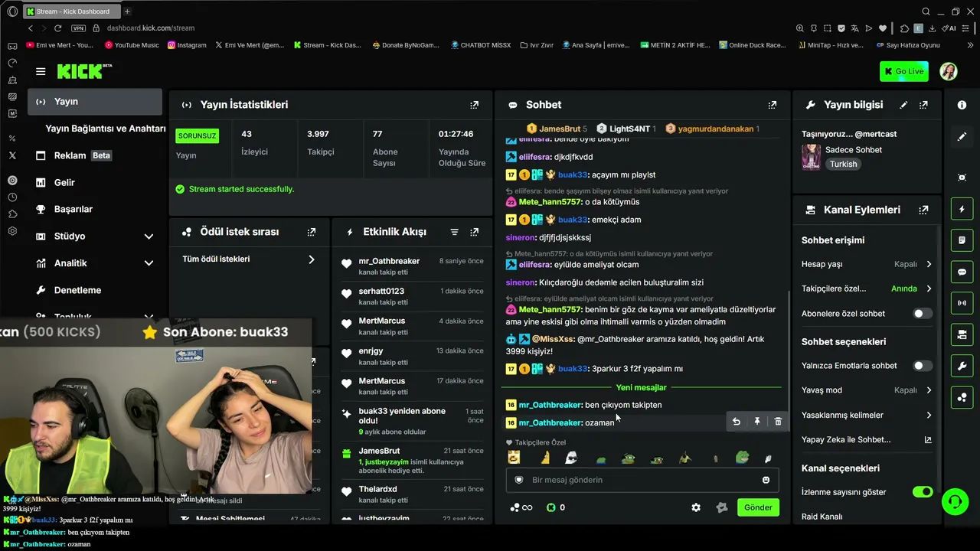Disable İzlenme sayısını göster switch

[x=923, y=492]
